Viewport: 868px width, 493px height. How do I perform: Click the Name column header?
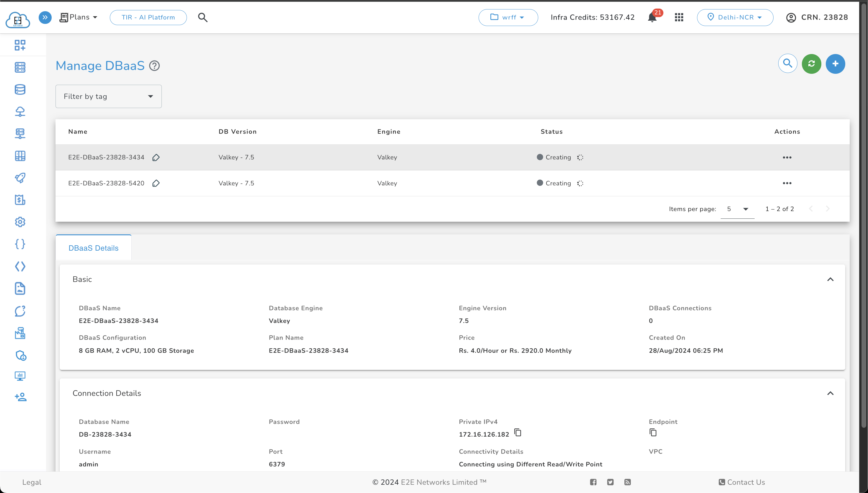[78, 132]
